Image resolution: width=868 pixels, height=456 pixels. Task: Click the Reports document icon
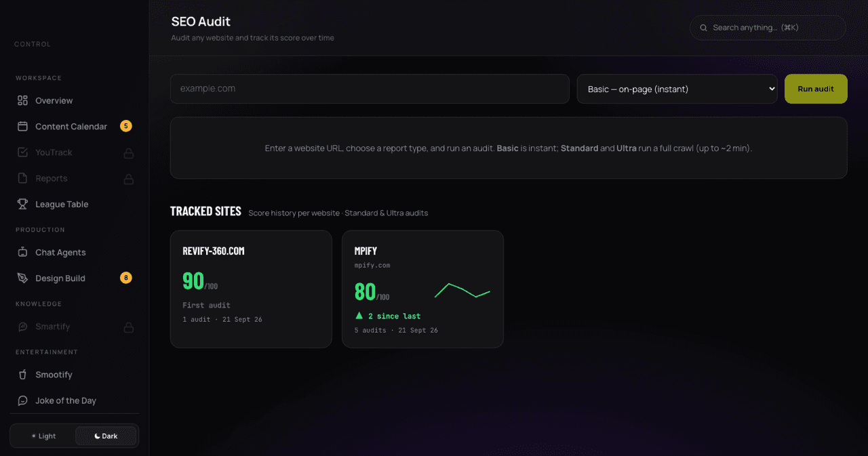click(22, 178)
